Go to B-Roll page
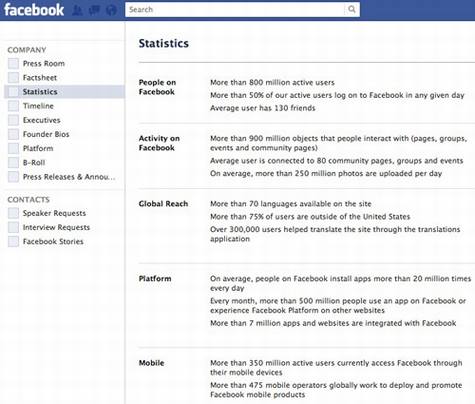Screen dimensions: 475x404 (34, 163)
